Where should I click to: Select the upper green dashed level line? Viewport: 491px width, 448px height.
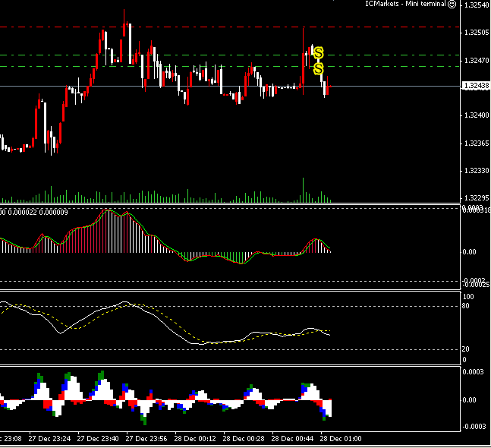click(230, 55)
